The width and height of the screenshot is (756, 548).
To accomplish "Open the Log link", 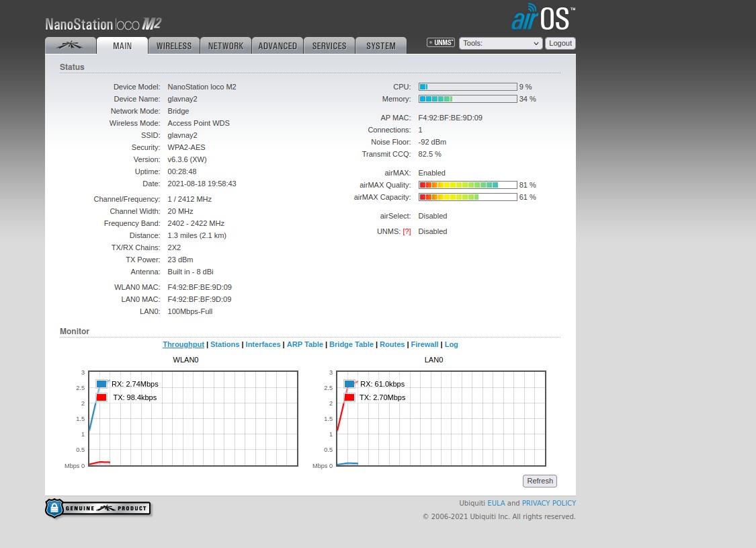I will tap(452, 344).
